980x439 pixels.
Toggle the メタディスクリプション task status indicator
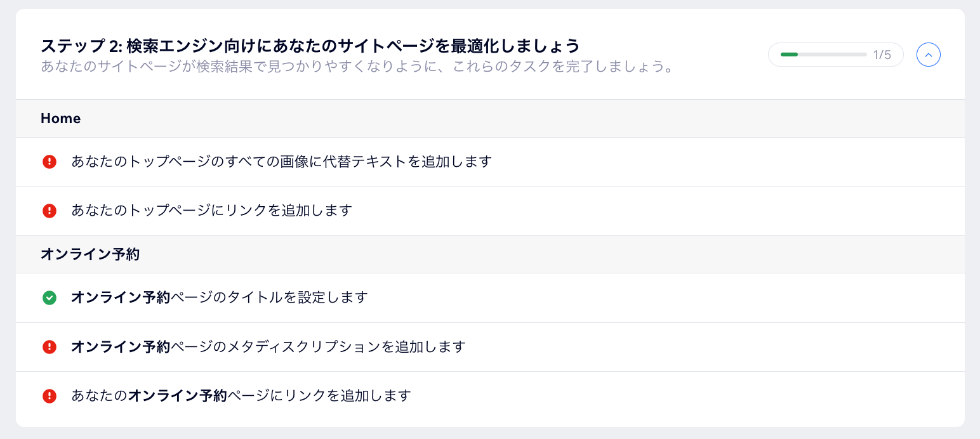click(50, 346)
